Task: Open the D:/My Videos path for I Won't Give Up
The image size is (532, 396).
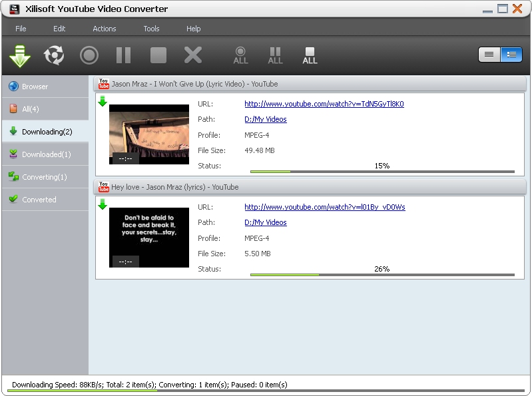Action: (266, 119)
